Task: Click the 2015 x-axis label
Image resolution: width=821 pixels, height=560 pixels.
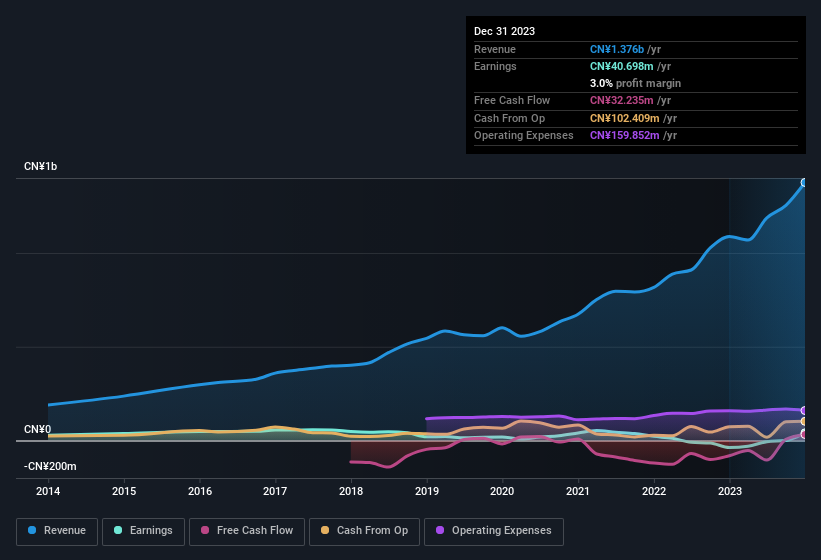Action: pos(124,491)
